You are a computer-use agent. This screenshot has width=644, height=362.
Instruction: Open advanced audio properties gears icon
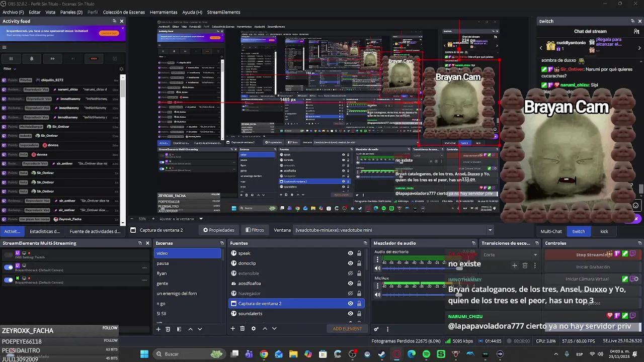pyautogui.click(x=376, y=329)
